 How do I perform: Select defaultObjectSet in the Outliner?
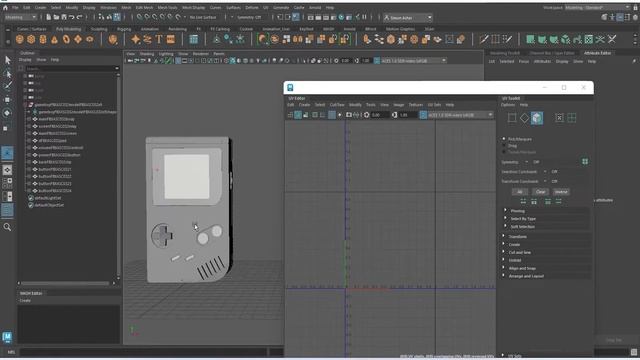[x=49, y=205]
